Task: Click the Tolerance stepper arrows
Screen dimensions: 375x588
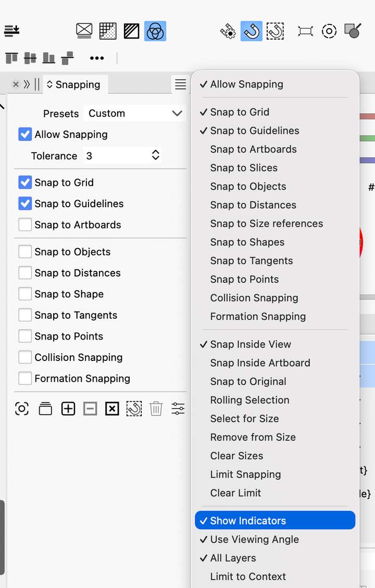Action: click(155, 156)
